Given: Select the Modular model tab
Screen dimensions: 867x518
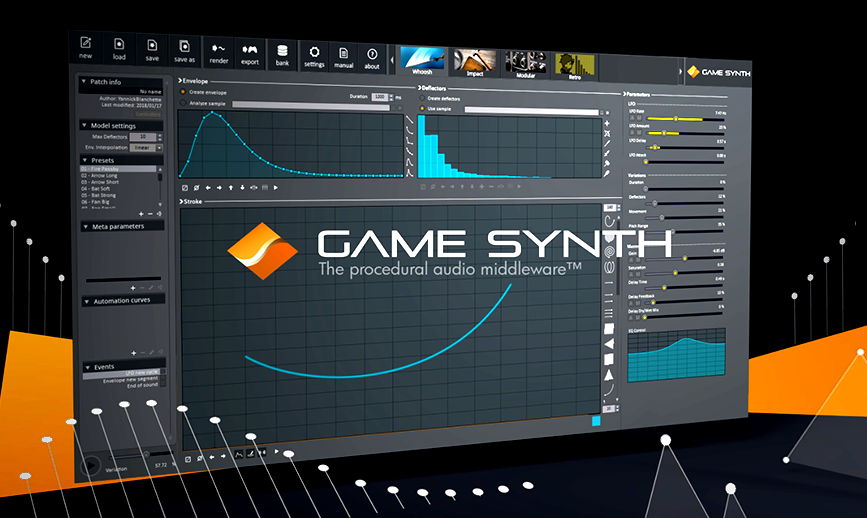Looking at the screenshot, I should click(526, 65).
